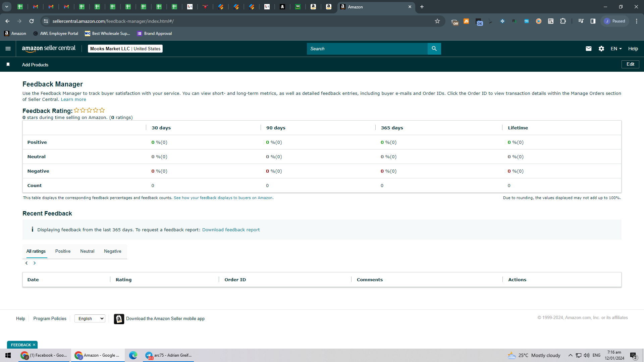The width and height of the screenshot is (644, 362).
Task: Open the Telegram arc75 taskbar item
Action: (168, 355)
